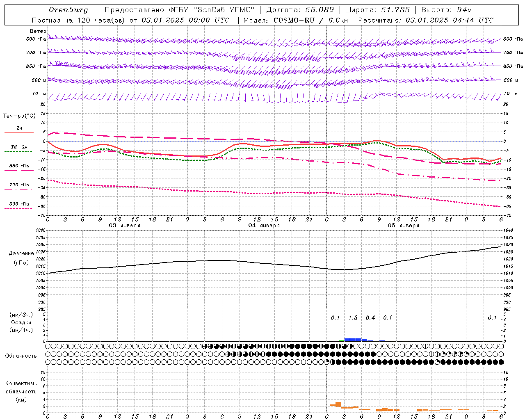The image size is (525, 420).
Task: Click the (мм/3ч.) precipitation unit label
Action: pyautogui.click(x=21, y=315)
